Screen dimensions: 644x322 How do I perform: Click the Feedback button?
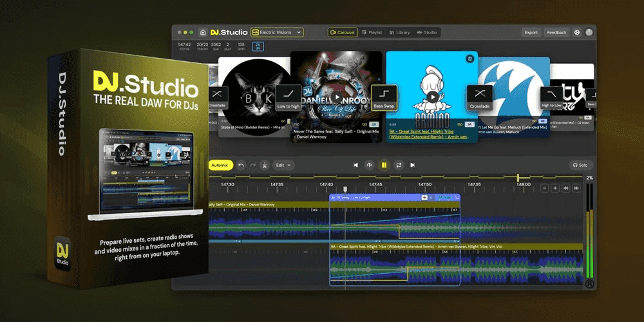click(x=556, y=32)
